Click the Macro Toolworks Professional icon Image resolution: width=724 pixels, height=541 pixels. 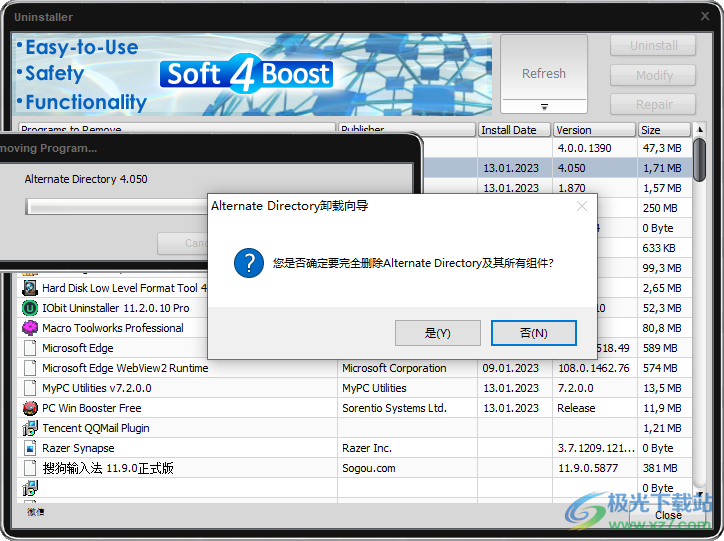30,328
